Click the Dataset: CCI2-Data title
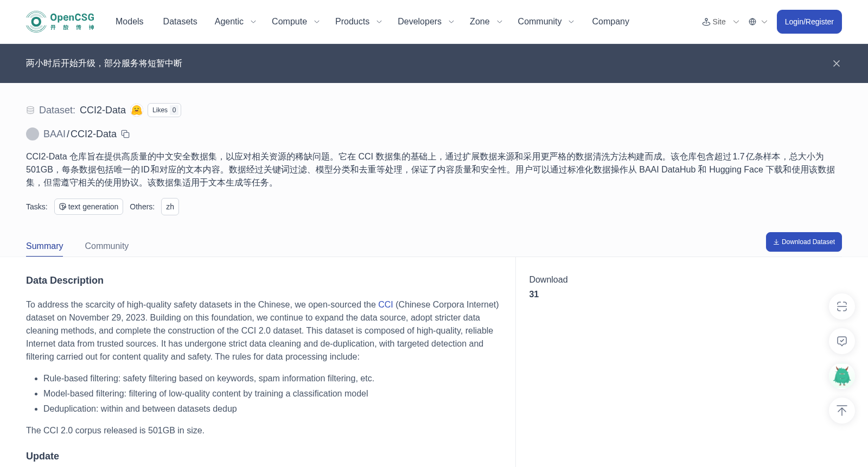 pos(82,110)
